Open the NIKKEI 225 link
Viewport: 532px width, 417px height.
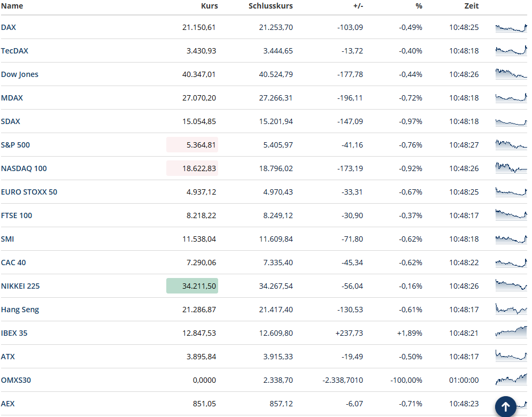point(20,286)
